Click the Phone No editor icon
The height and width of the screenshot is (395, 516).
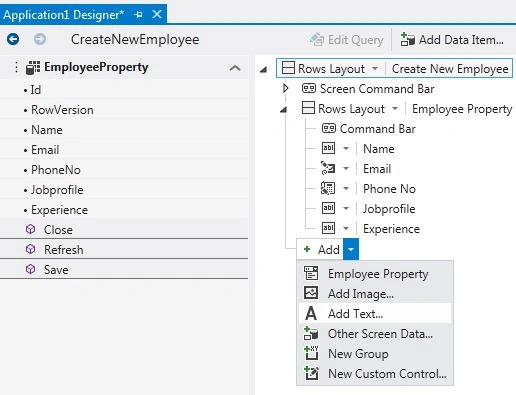[x=328, y=188]
